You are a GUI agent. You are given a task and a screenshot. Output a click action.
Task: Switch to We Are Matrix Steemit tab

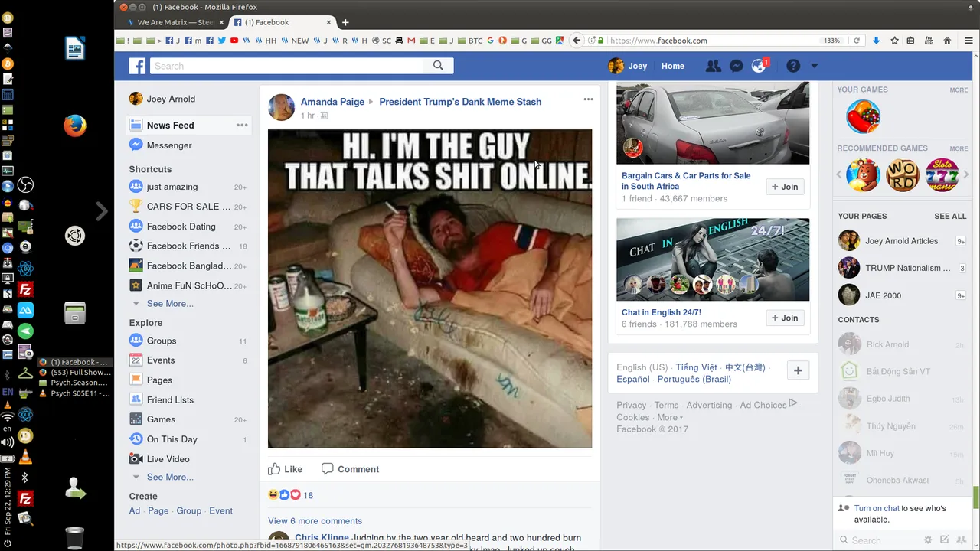(x=175, y=22)
